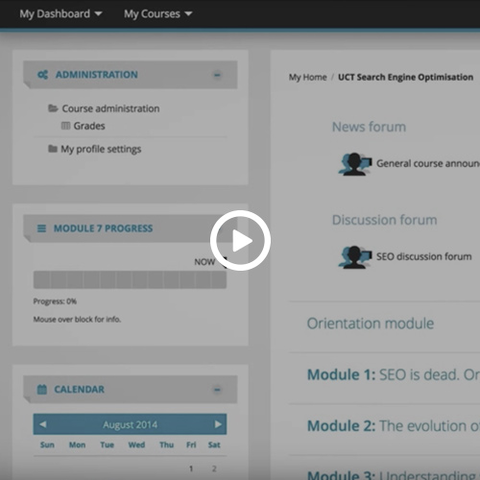
Task: Click the General course announcements forum icon
Action: tap(355, 164)
